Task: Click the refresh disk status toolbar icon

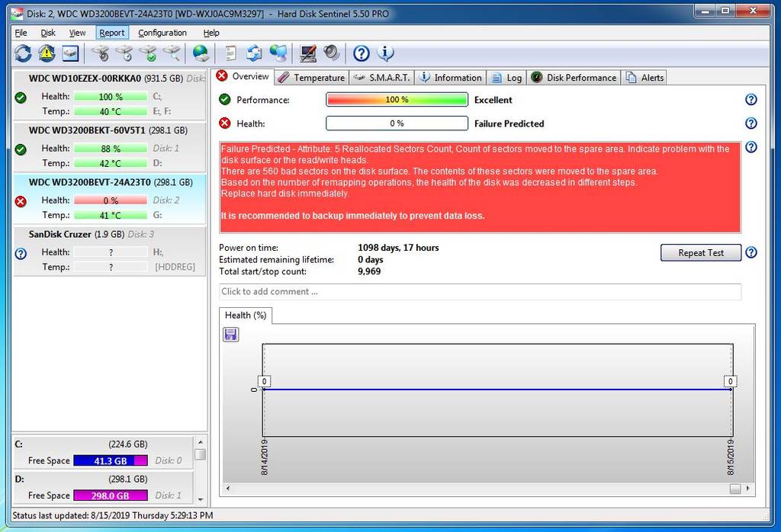Action: pyautogui.click(x=23, y=53)
